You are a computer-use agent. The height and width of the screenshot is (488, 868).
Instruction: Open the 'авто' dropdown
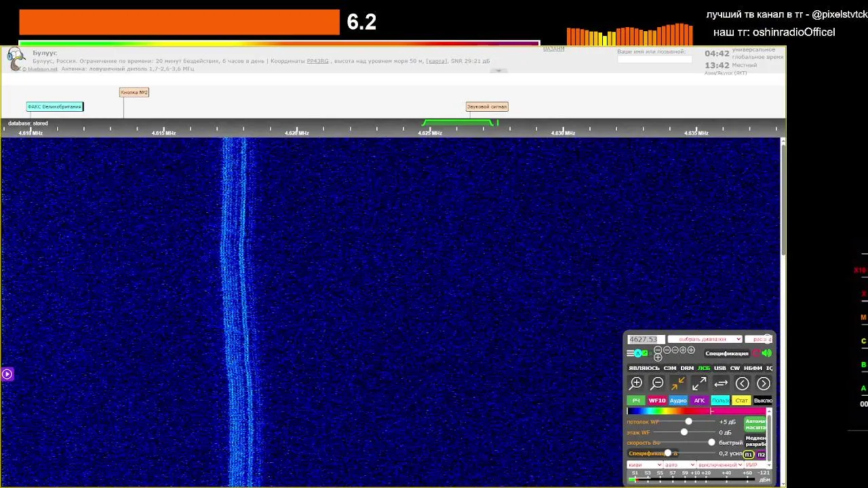click(x=679, y=465)
